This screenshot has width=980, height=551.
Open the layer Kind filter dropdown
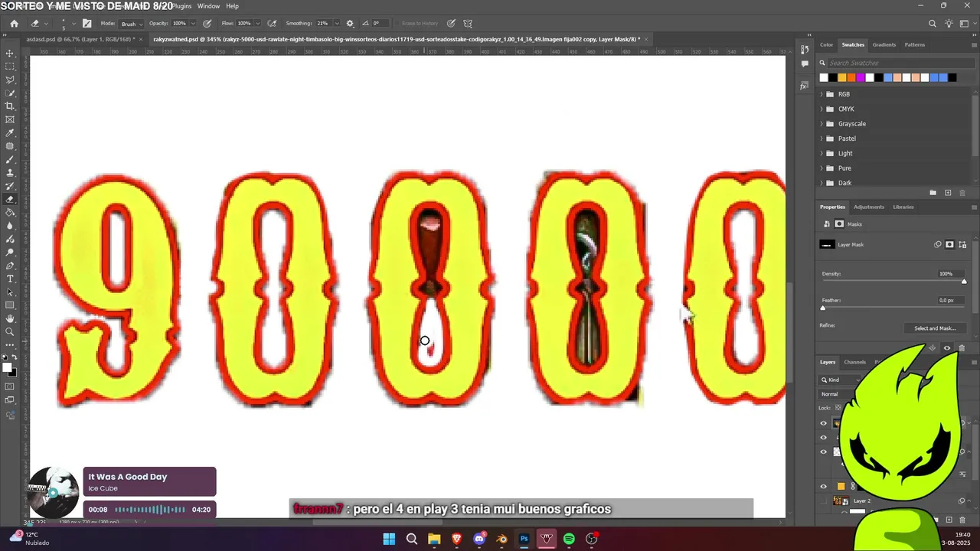pyautogui.click(x=839, y=380)
